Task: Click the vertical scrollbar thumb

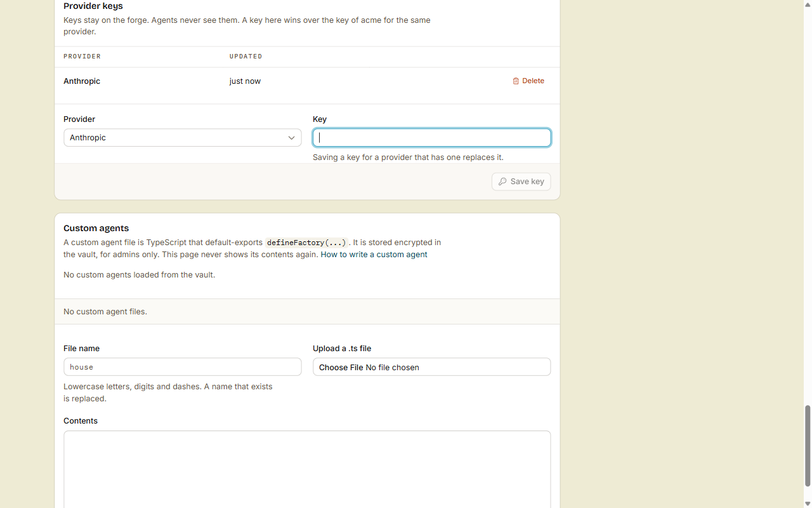Action: (808, 446)
